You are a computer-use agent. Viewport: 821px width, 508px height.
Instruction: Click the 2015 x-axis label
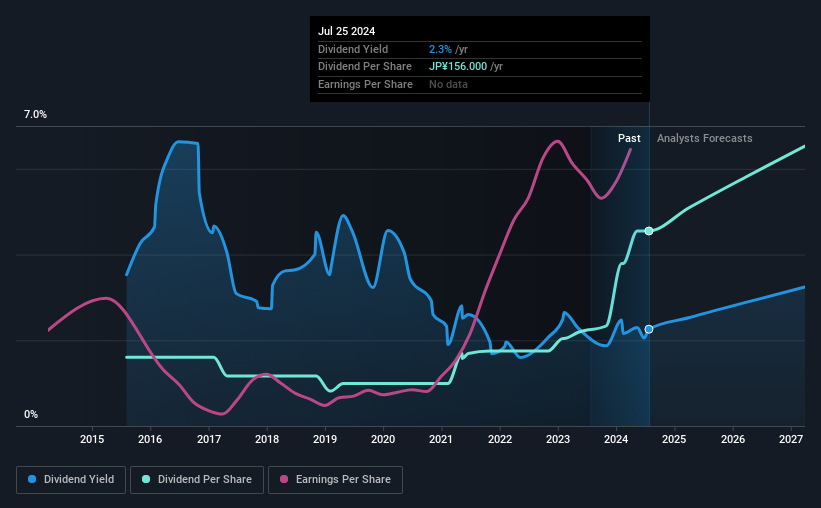point(92,439)
